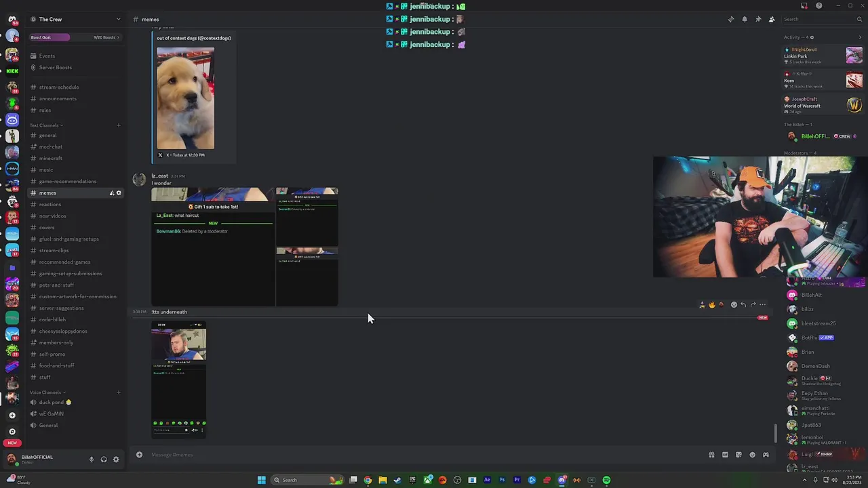Click reply arrow on message hover toolbar
The image size is (868, 488).
point(743,305)
